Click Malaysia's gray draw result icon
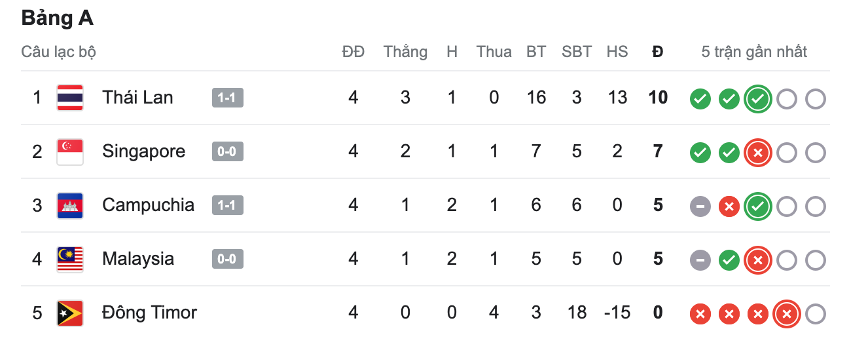This screenshot has height=350, width=868. [x=700, y=260]
